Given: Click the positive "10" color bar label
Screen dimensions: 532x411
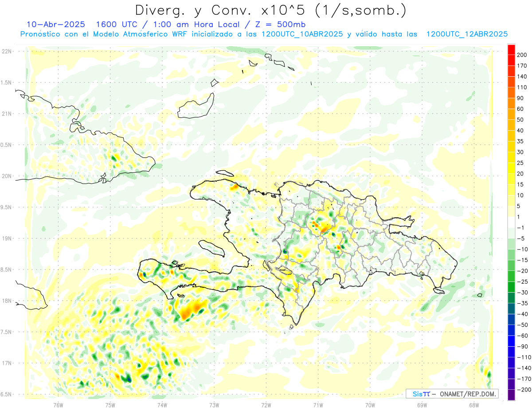Looking at the screenshot, I should point(520,196).
